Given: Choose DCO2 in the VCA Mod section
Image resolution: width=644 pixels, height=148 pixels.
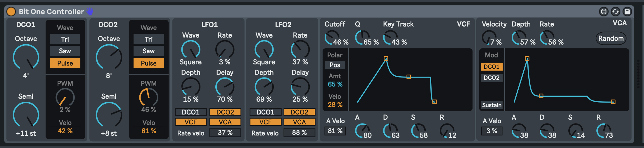Looking at the screenshot, I should (491, 78).
